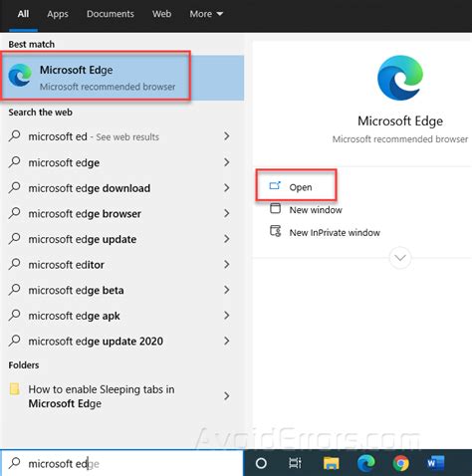The height and width of the screenshot is (476, 472).
Task: Select the Web filter tab
Action: tap(161, 14)
